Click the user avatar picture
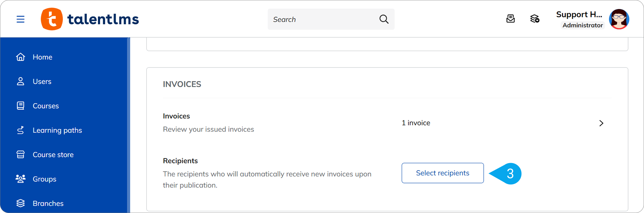 [x=619, y=19]
